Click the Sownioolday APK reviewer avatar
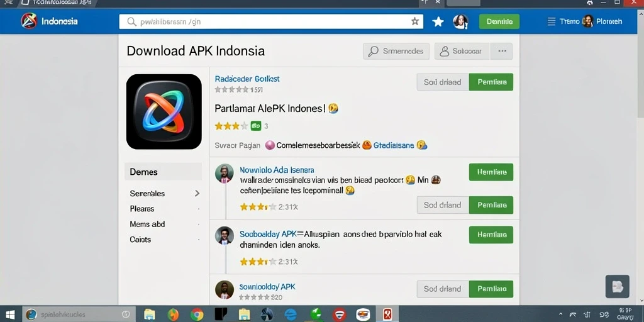Screen dimensions: 644x322 pyautogui.click(x=225, y=290)
